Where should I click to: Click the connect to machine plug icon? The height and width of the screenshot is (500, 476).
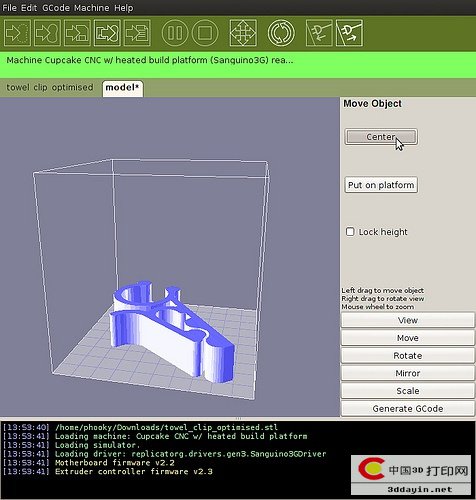[319, 33]
